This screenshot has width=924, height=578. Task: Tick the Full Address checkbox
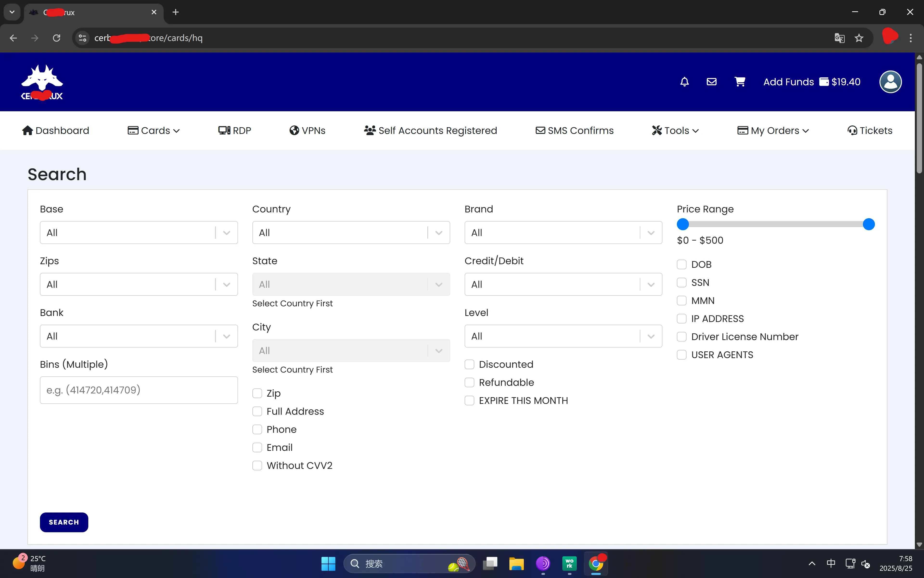(x=257, y=411)
